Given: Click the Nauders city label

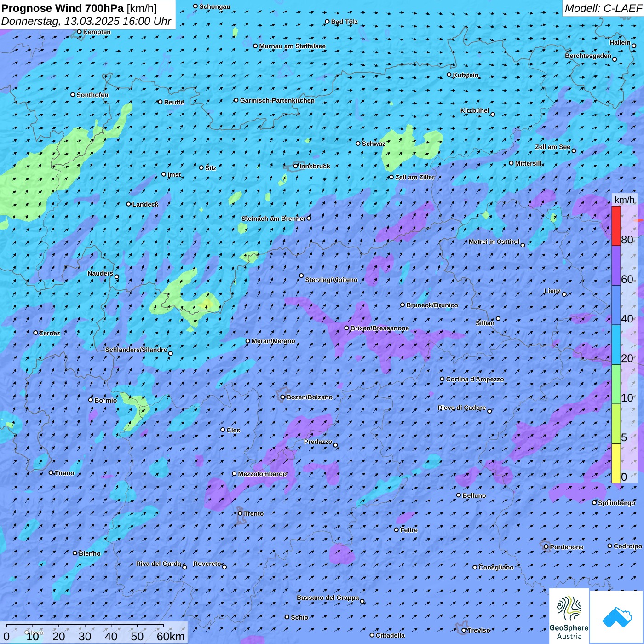Looking at the screenshot, I should 100,273.
